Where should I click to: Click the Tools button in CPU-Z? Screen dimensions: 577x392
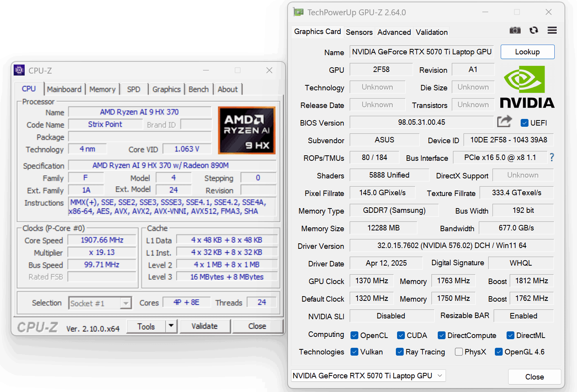(146, 326)
